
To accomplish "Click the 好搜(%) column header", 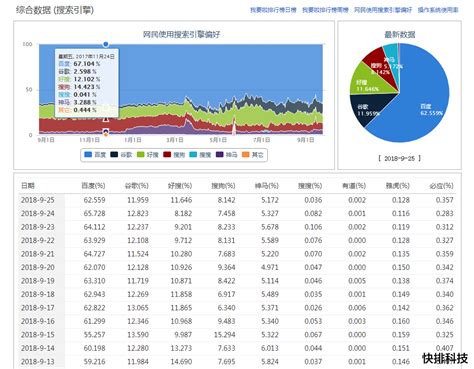I will [180, 186].
